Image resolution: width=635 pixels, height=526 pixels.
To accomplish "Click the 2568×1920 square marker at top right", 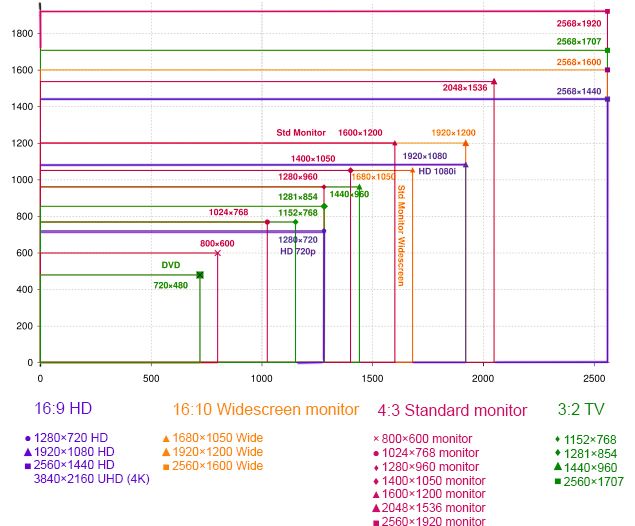I will pyautogui.click(x=608, y=11).
